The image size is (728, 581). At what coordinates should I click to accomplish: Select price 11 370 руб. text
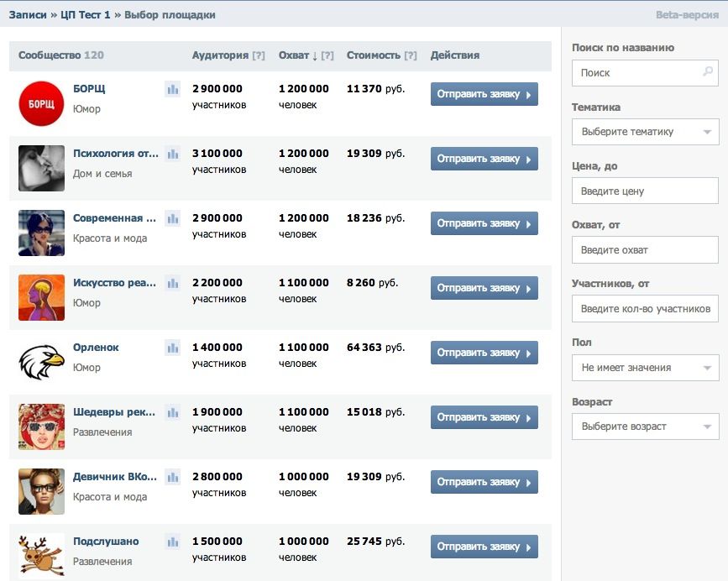[x=375, y=89]
